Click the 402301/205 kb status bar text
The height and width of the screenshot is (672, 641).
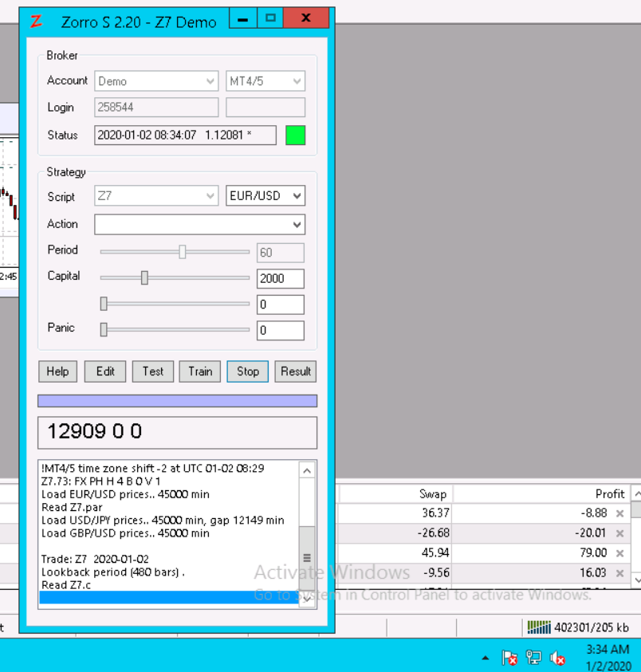(x=592, y=627)
